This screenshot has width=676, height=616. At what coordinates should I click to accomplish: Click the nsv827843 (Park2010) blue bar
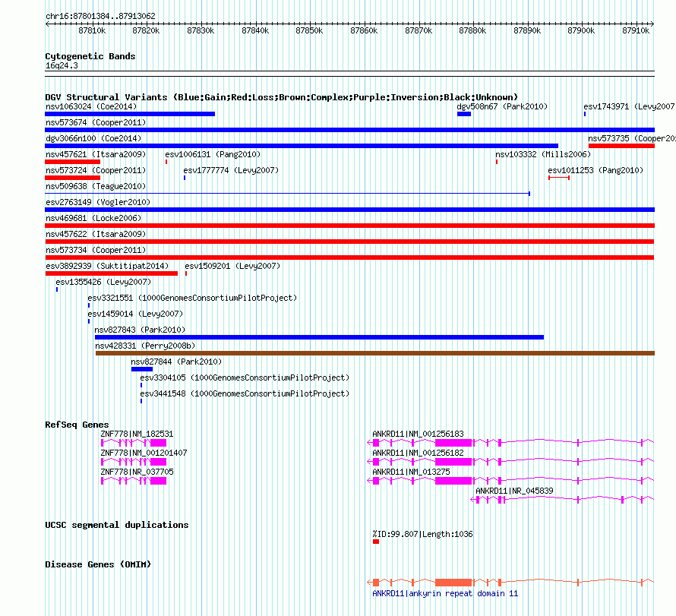tap(319, 337)
